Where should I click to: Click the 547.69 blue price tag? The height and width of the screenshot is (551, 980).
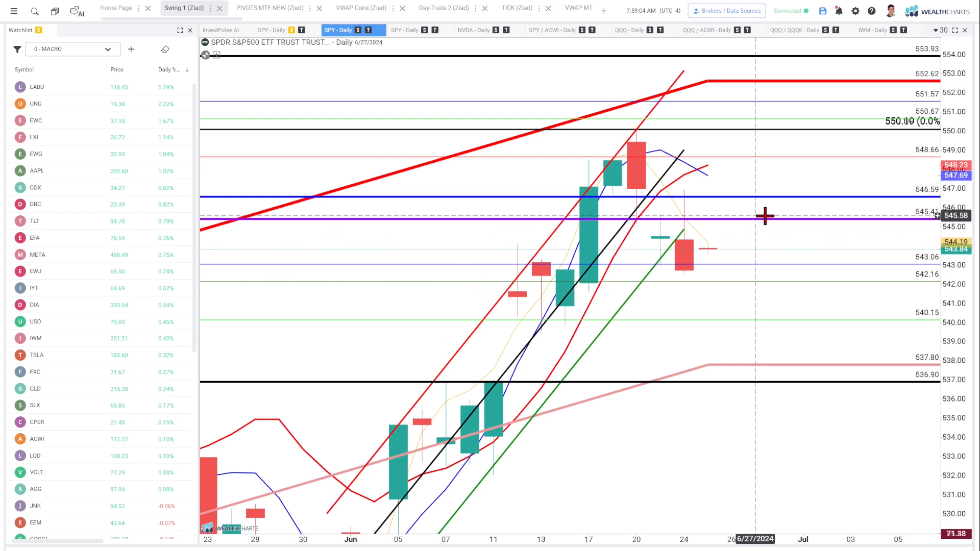(x=955, y=176)
